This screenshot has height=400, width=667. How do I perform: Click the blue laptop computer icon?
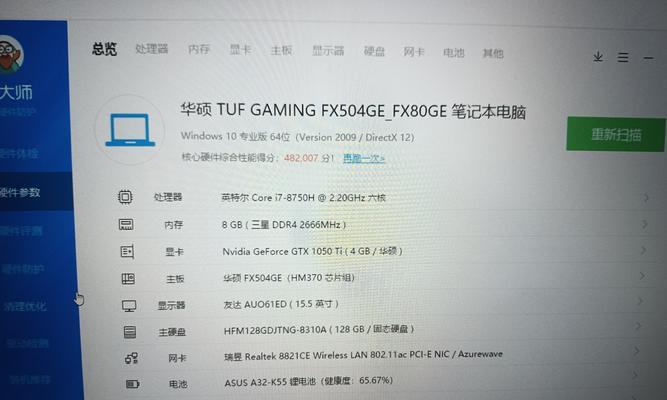[x=130, y=129]
